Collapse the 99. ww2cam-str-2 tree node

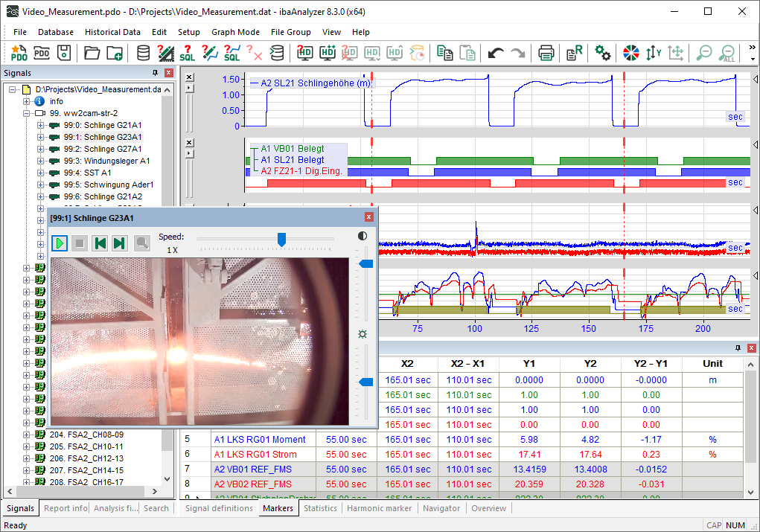pos(28,113)
